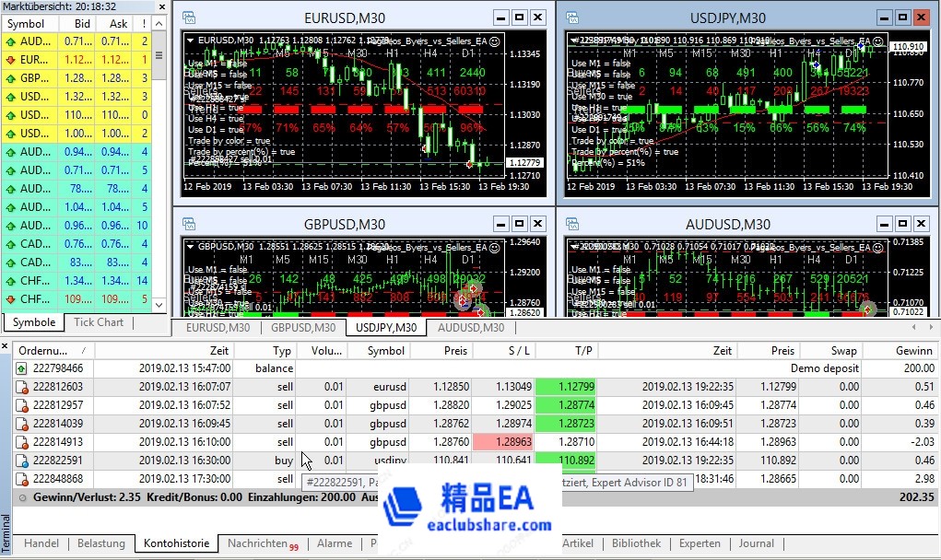Close the Market Watch panel
This screenshot has height=560, width=941.
point(162,6)
